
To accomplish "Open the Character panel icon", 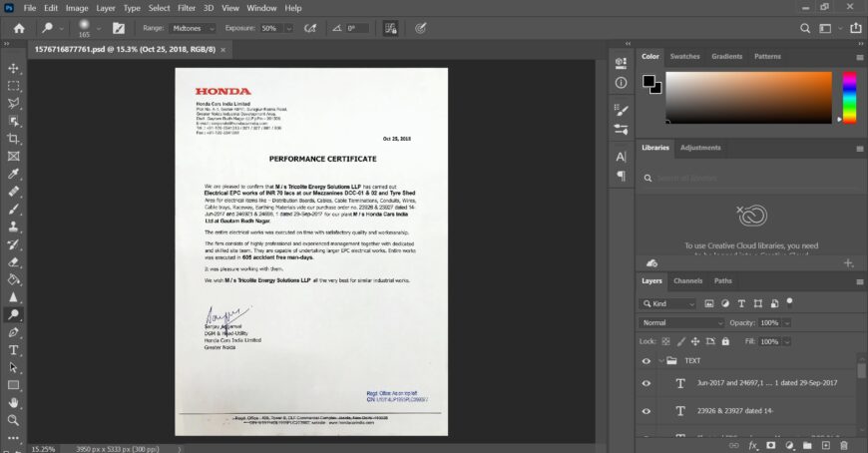I will pyautogui.click(x=622, y=157).
